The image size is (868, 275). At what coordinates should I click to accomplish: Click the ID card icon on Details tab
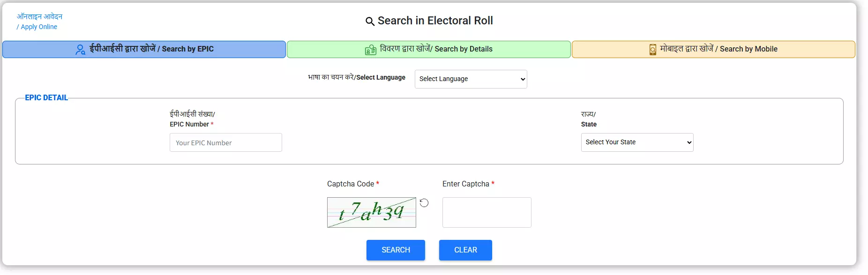pyautogui.click(x=371, y=50)
